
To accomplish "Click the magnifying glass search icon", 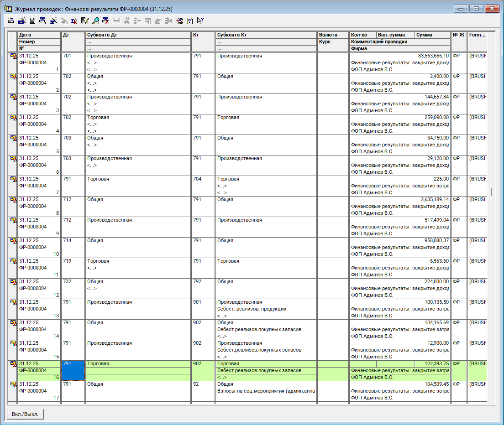I will click(x=95, y=21).
